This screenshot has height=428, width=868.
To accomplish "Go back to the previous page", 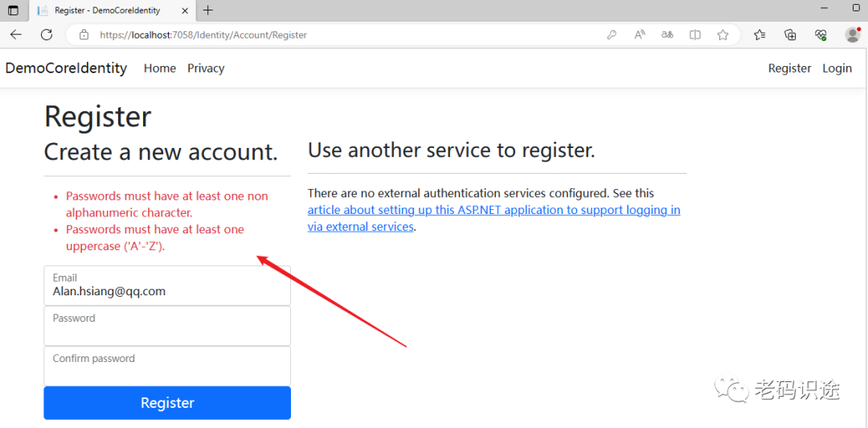I will (x=16, y=35).
